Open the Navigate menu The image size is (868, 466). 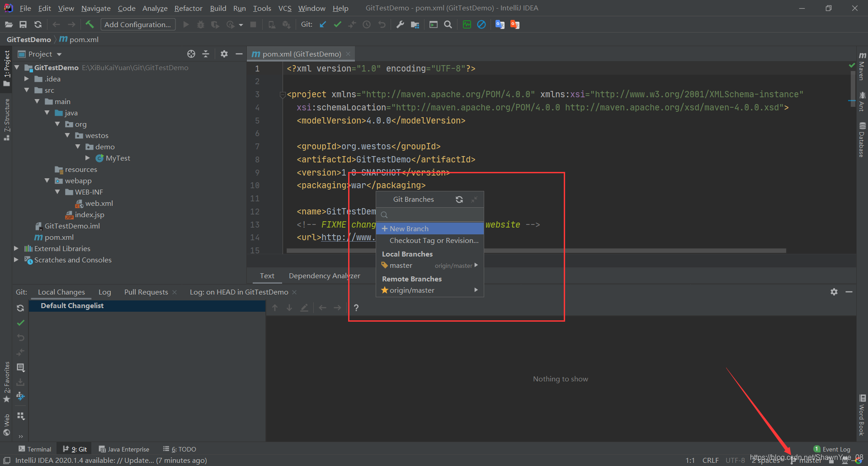point(96,8)
